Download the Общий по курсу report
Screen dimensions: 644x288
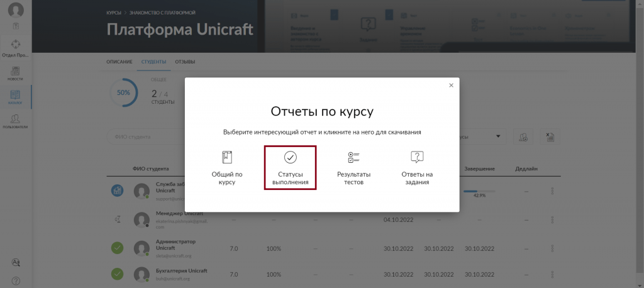tap(226, 168)
